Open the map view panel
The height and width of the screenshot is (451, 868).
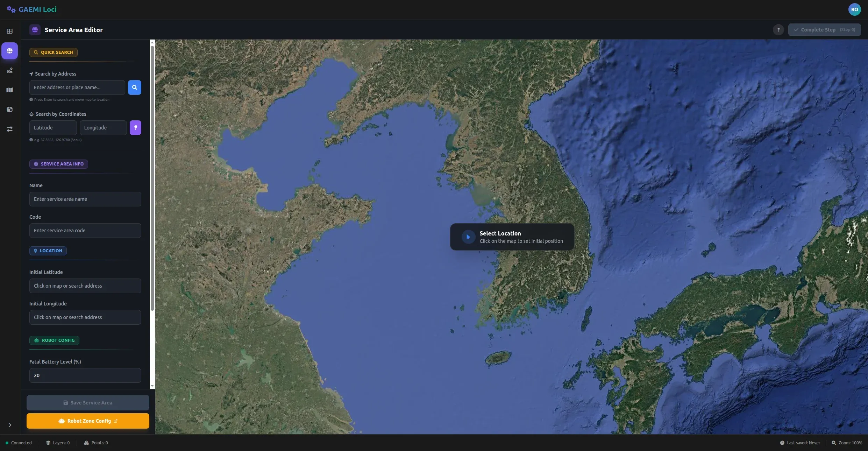(10, 90)
